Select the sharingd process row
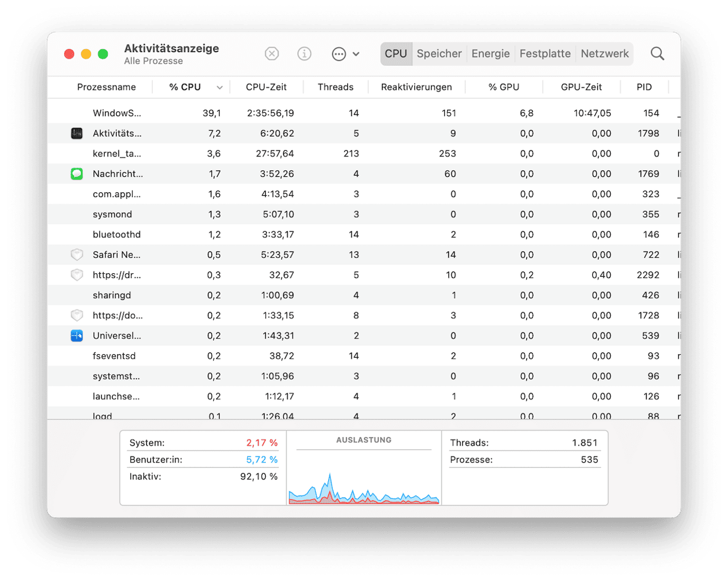This screenshot has height=580, width=728. [x=364, y=295]
